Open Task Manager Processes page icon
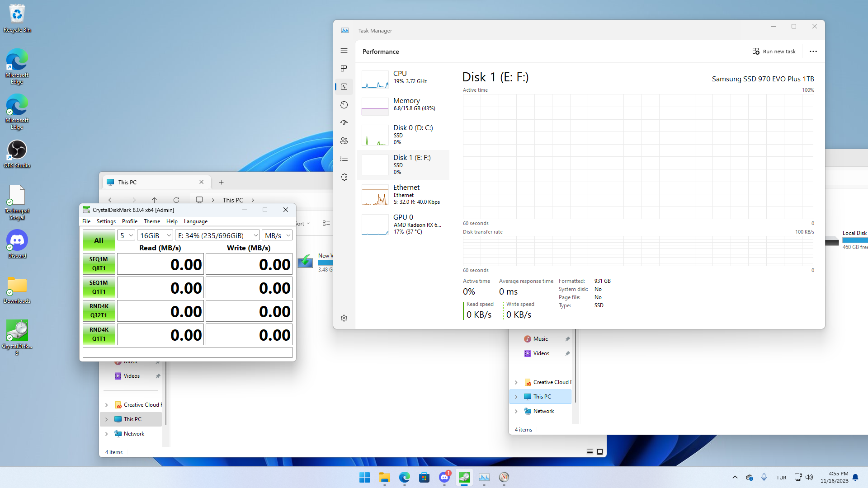The height and width of the screenshot is (488, 868). [344, 69]
